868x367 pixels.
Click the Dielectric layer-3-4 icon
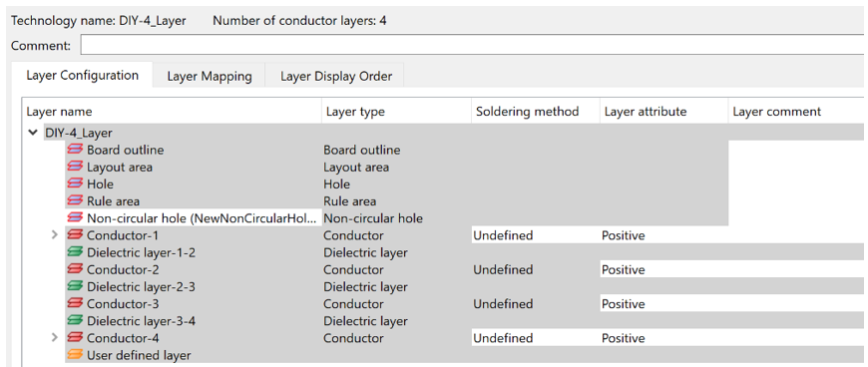(74, 321)
